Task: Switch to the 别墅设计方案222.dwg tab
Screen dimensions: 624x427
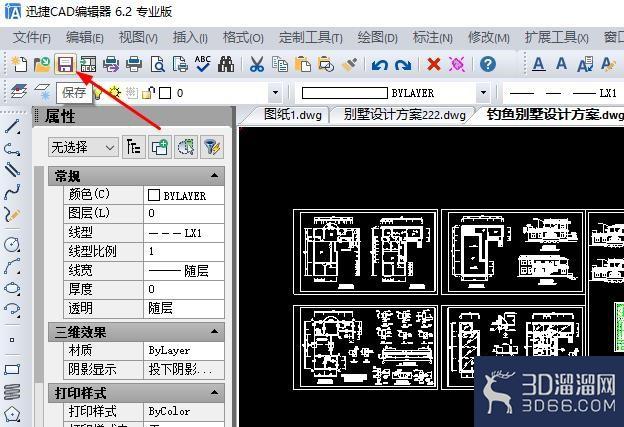Action: [404, 115]
